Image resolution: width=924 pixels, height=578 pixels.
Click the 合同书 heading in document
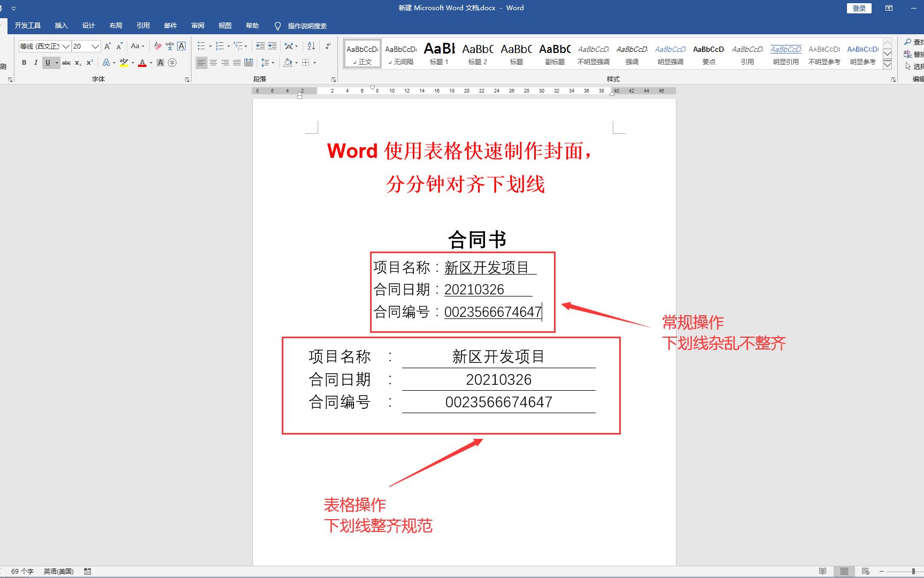tap(477, 239)
